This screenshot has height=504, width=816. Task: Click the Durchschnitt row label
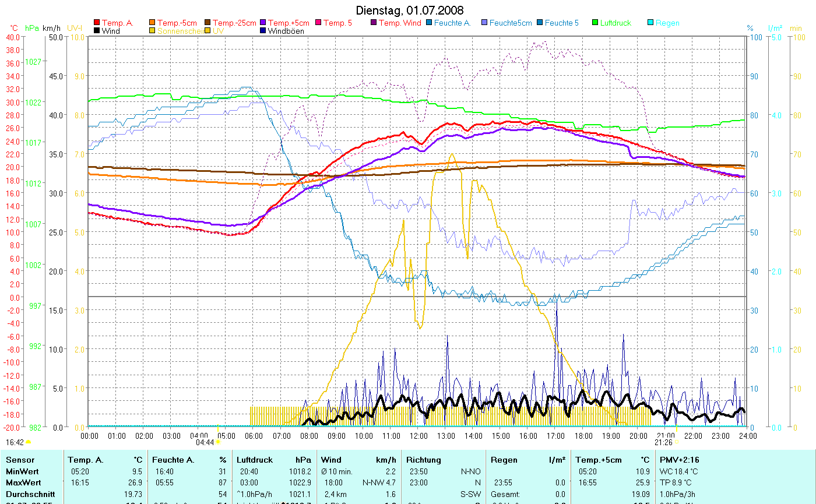[x=30, y=482]
